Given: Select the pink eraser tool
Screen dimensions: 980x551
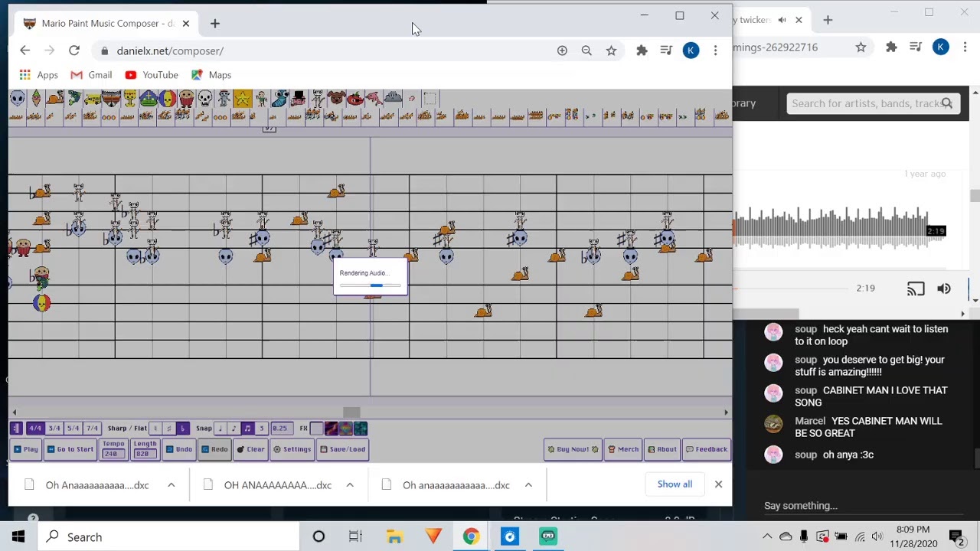Looking at the screenshot, I should pos(411,98).
